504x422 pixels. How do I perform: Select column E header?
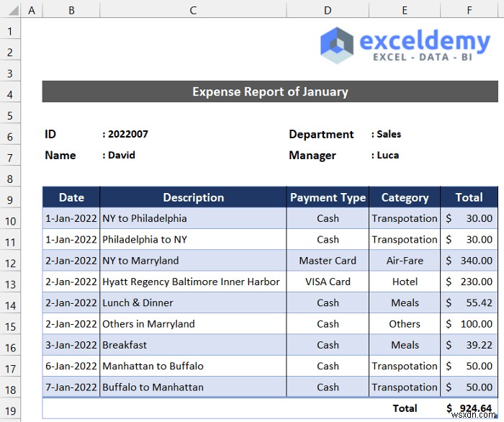405,10
